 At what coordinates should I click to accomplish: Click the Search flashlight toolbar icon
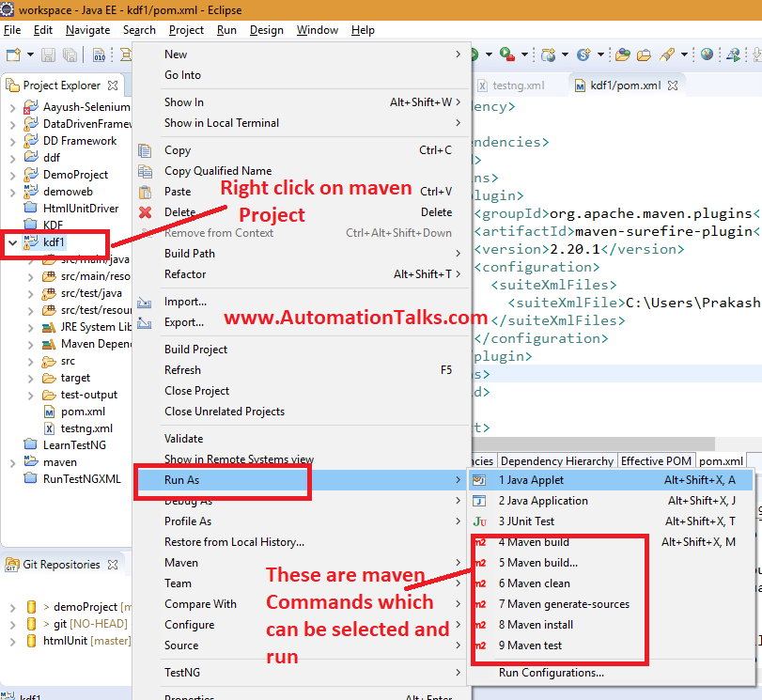(668, 56)
